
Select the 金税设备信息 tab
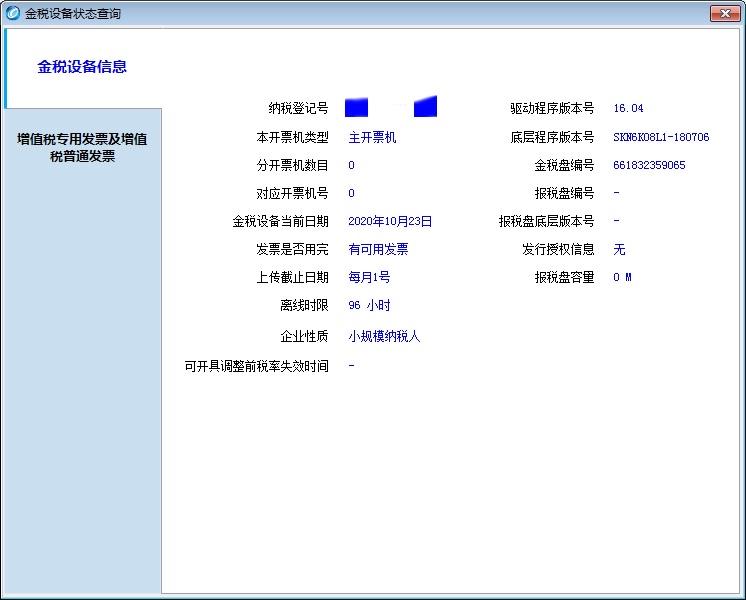point(82,68)
